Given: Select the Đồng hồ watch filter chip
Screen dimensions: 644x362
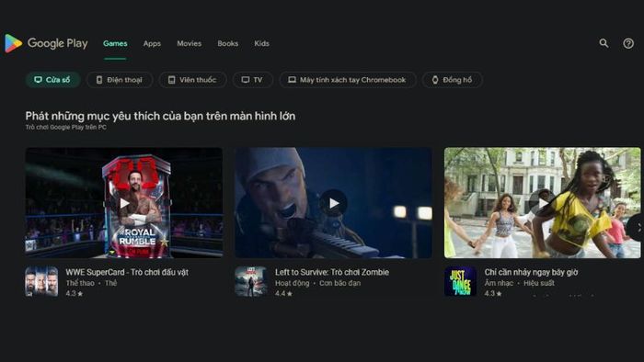Looking at the screenshot, I should [453, 80].
